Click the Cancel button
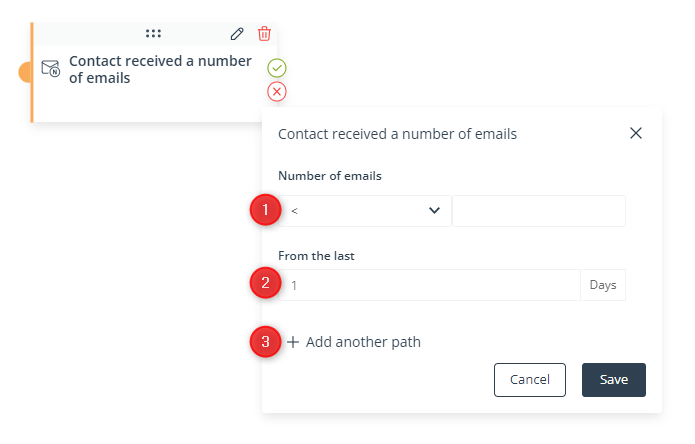695x444 pixels. [530, 380]
